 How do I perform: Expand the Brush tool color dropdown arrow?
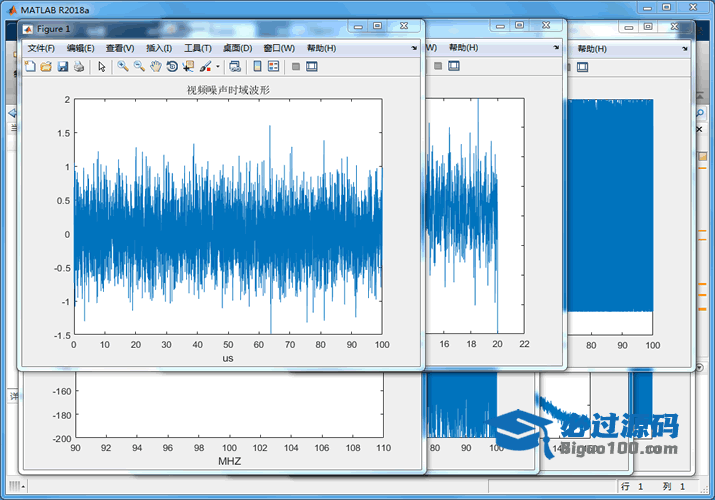[217, 67]
